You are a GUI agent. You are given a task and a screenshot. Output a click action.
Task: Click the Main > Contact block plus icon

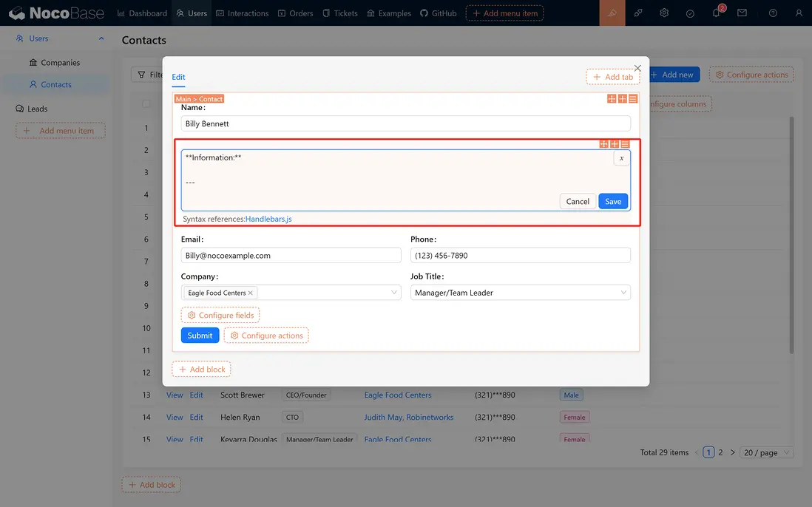[x=623, y=98]
